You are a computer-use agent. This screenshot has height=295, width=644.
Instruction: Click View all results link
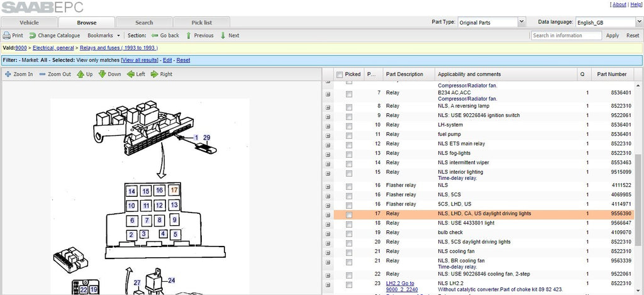pyautogui.click(x=140, y=60)
